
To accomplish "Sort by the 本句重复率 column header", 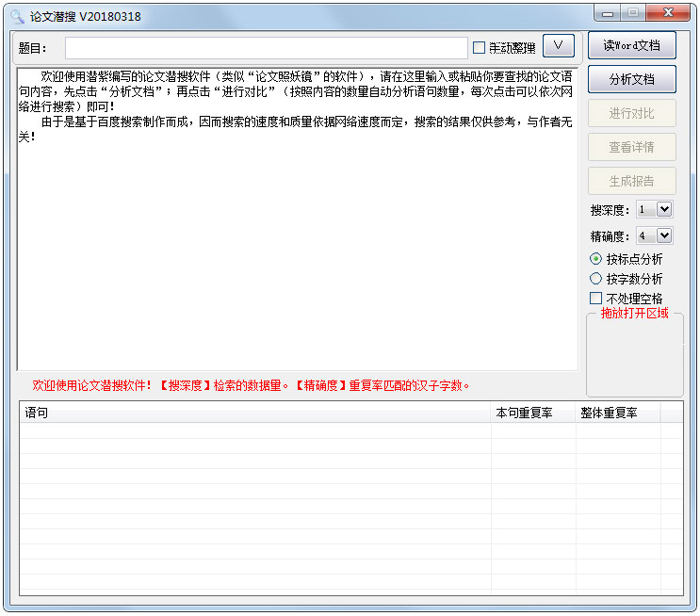I will (x=532, y=413).
